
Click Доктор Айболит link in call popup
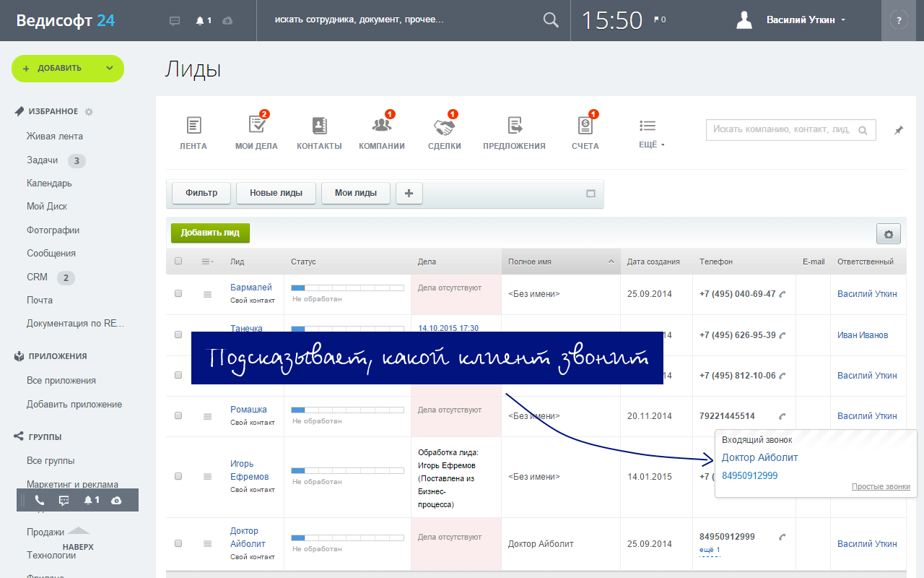pyautogui.click(x=759, y=457)
